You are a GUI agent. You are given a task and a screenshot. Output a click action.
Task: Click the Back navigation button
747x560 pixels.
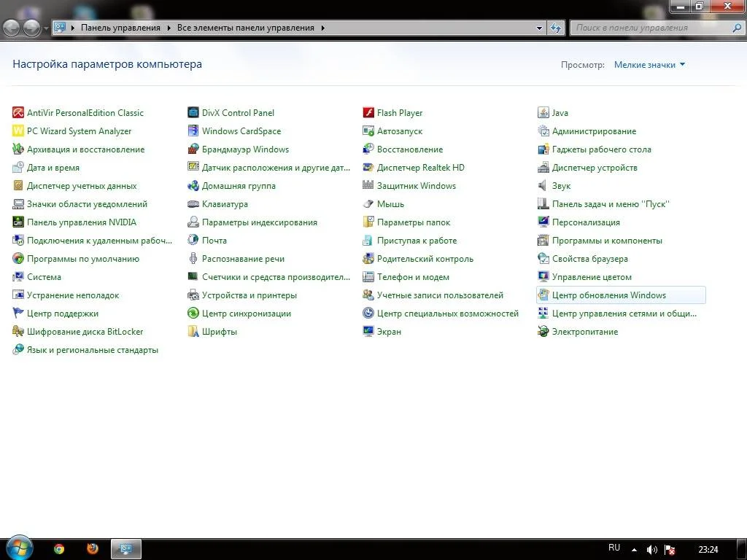point(12,28)
